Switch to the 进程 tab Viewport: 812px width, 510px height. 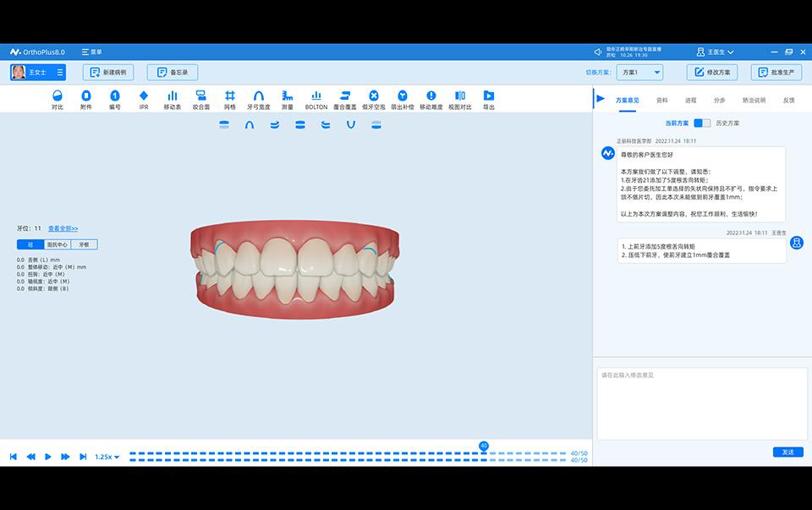691,100
